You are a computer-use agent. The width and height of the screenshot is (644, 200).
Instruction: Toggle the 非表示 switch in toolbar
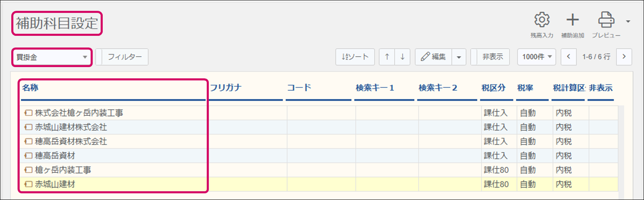pyautogui.click(x=474, y=57)
